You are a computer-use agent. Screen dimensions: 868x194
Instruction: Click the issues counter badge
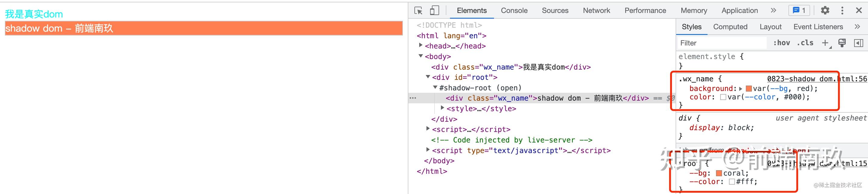click(799, 11)
